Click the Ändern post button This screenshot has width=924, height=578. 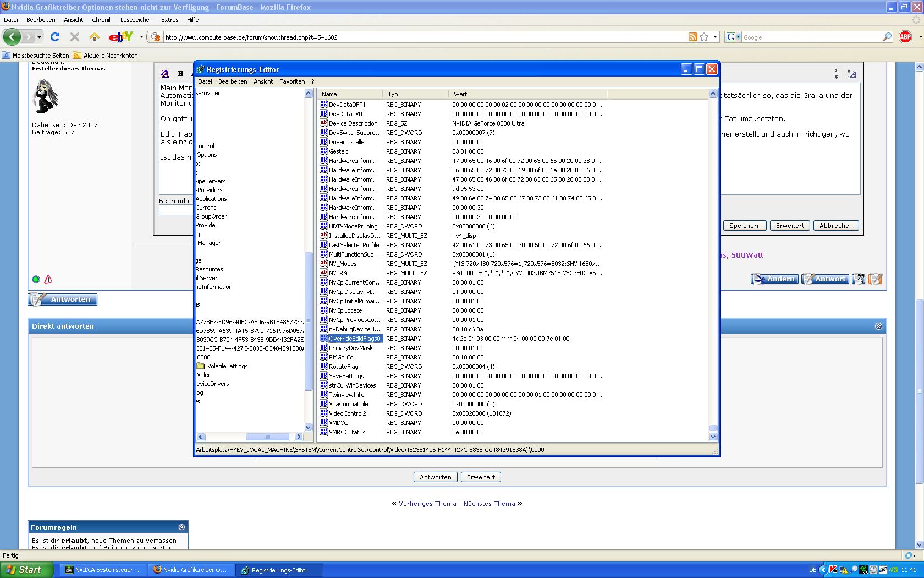(x=775, y=279)
